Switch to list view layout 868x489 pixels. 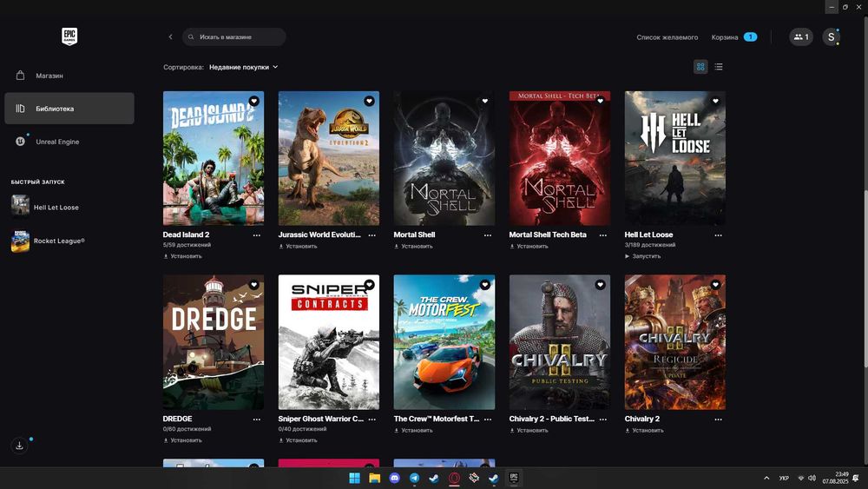tap(719, 67)
